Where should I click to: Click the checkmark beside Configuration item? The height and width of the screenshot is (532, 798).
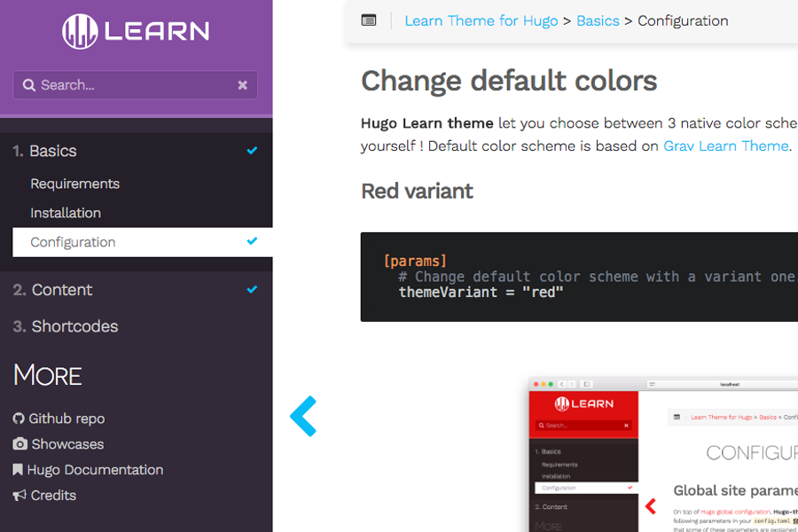click(252, 241)
